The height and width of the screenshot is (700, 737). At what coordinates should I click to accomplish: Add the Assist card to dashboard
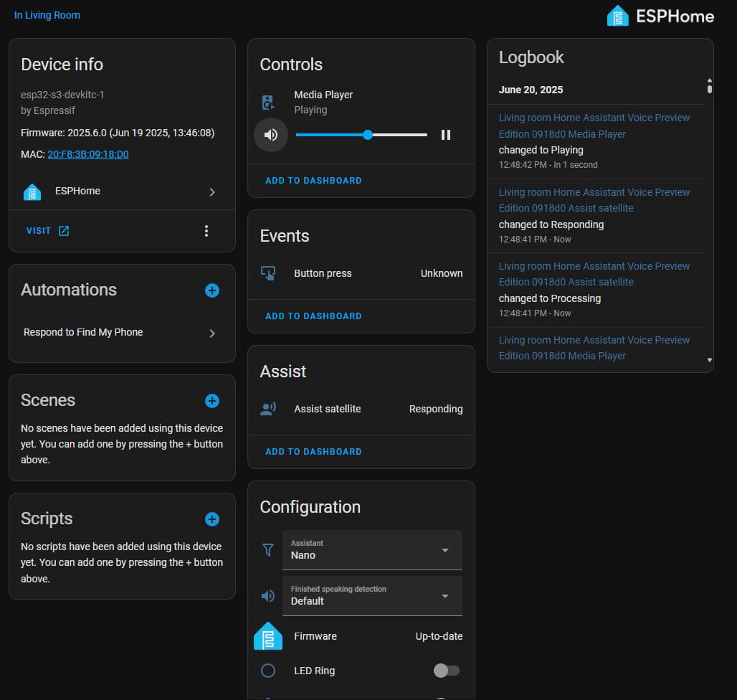tap(313, 451)
